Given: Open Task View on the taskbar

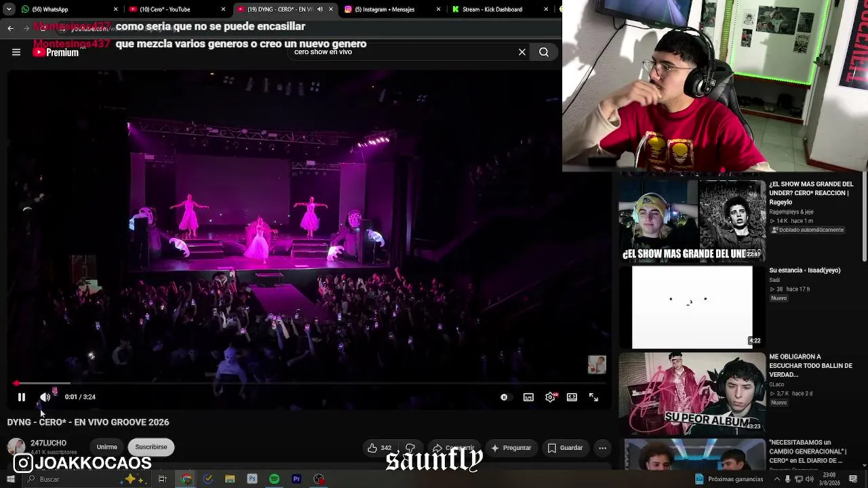Looking at the screenshot, I should click(x=163, y=479).
